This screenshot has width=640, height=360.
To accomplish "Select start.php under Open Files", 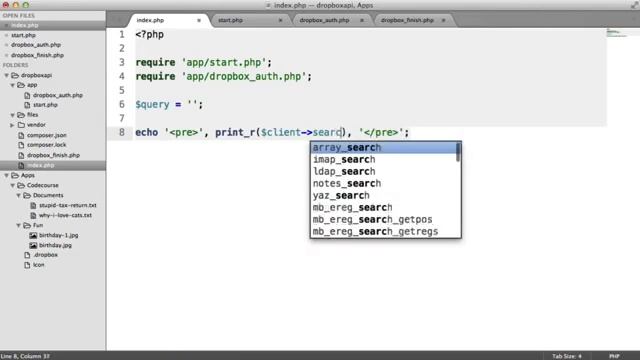I will pos(23,36).
